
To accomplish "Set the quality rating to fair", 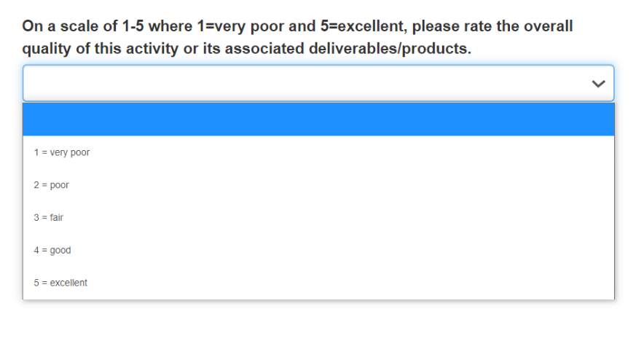I will pos(48,217).
